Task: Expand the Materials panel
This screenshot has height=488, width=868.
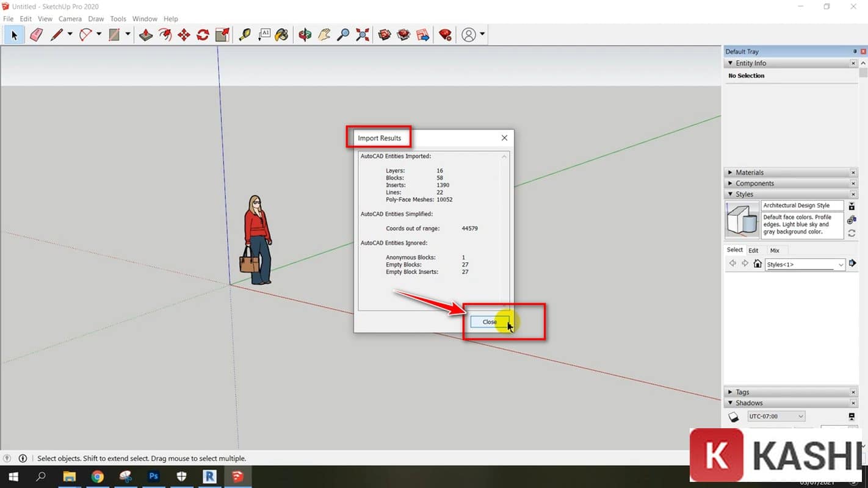Action: click(x=749, y=173)
